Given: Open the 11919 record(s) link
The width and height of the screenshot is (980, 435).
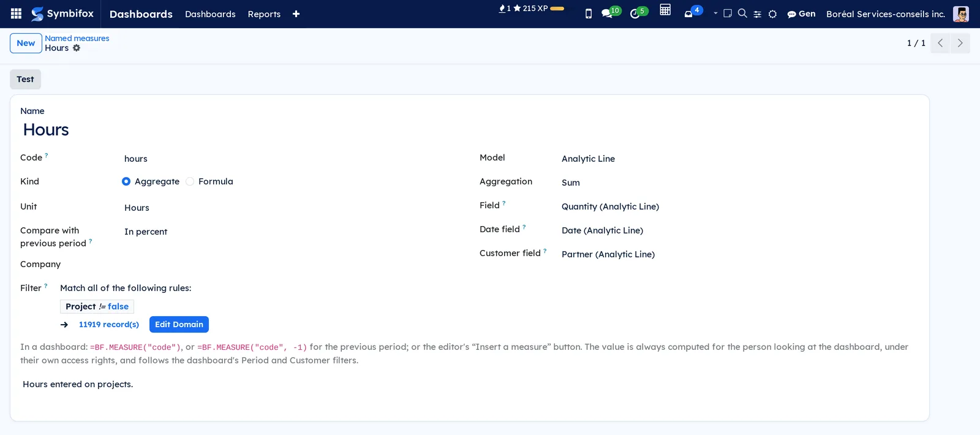Looking at the screenshot, I should (109, 325).
